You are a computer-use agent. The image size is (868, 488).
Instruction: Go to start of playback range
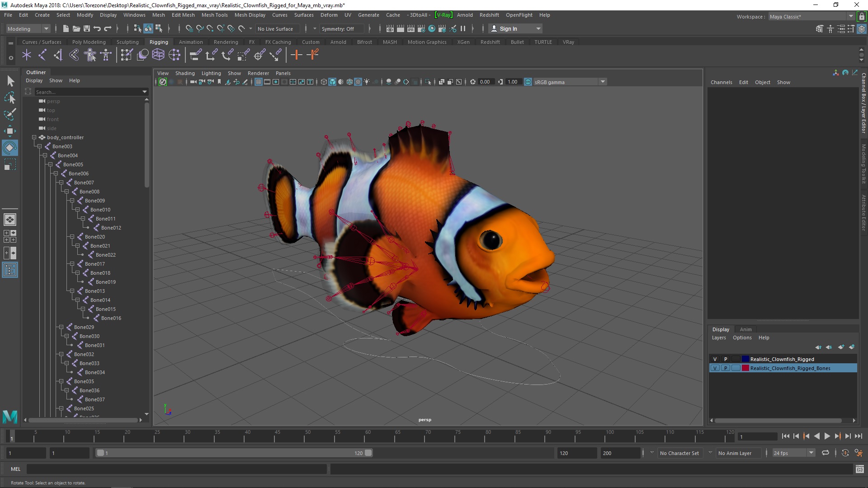pos(785,436)
